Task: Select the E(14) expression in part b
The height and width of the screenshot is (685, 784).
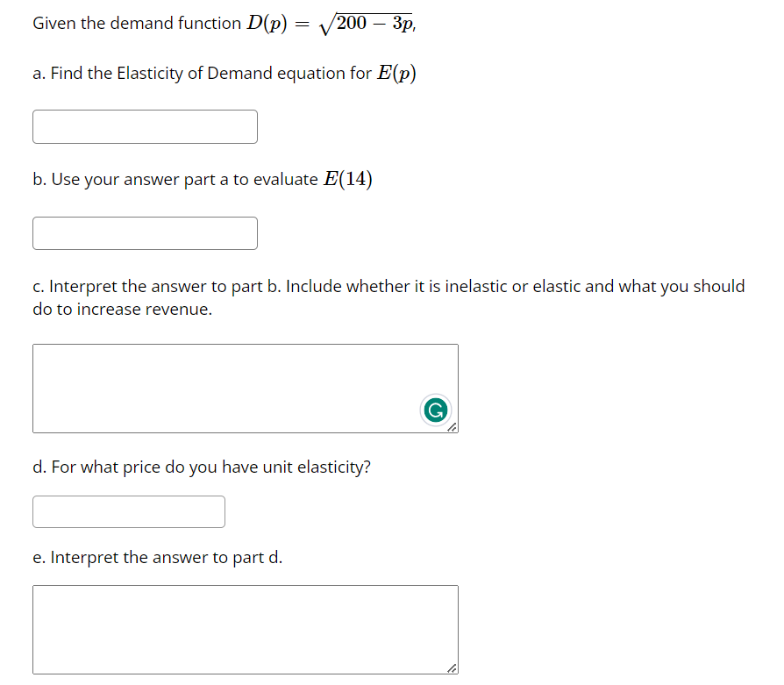Action: tap(350, 178)
